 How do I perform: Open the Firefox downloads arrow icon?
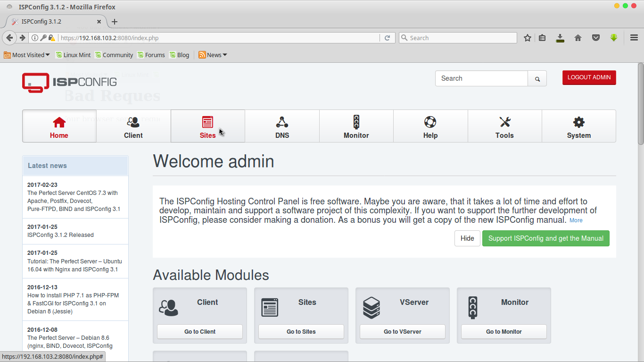point(560,38)
